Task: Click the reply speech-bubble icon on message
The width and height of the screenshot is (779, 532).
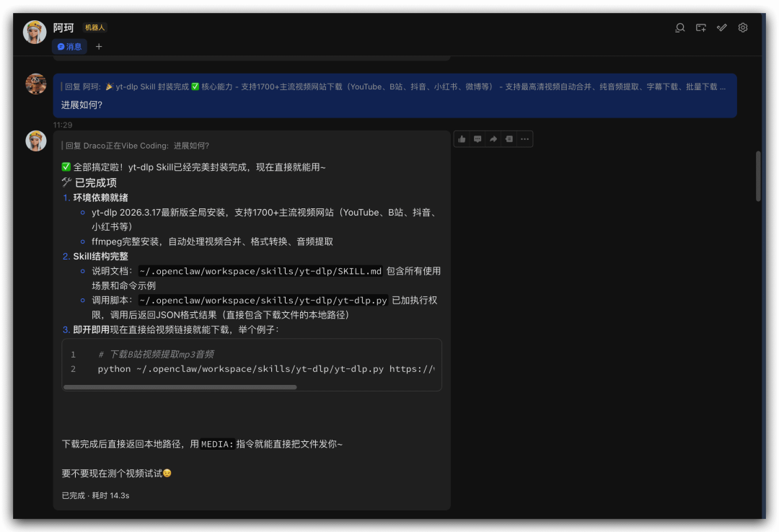Action: tap(477, 139)
